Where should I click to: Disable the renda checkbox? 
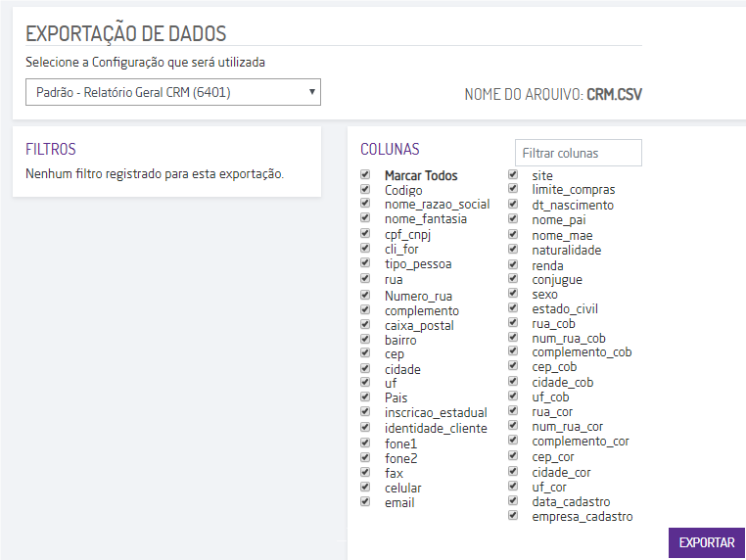pyautogui.click(x=513, y=264)
